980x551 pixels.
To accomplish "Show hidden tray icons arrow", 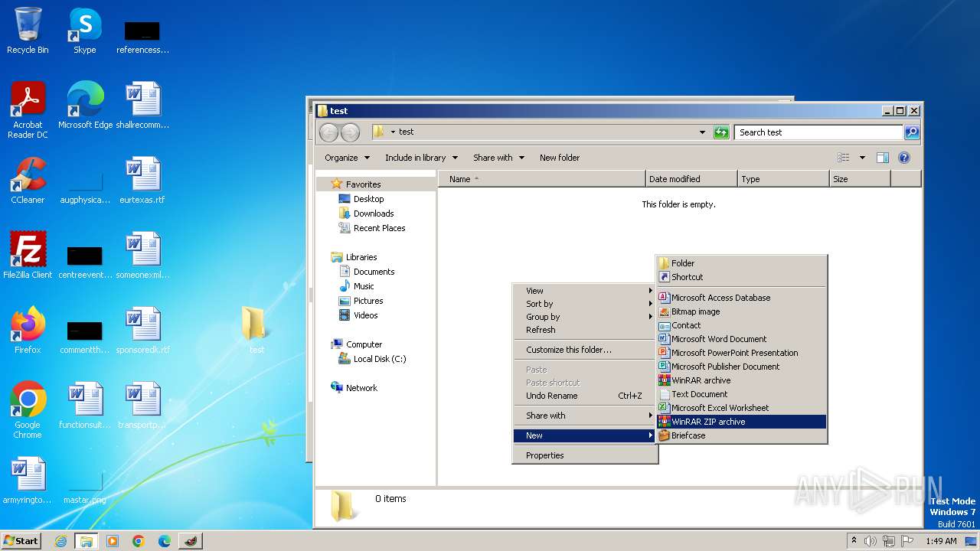I will click(x=854, y=541).
